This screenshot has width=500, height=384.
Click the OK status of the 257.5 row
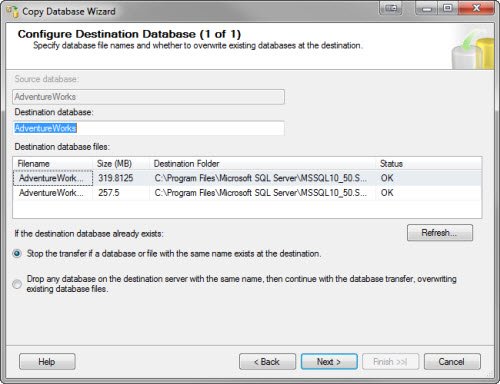click(x=387, y=193)
